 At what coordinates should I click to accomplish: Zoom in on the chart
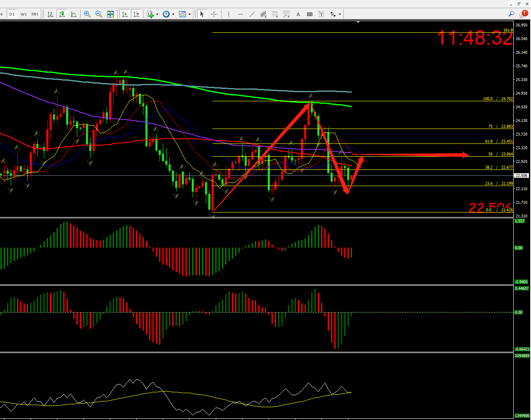pos(87,14)
